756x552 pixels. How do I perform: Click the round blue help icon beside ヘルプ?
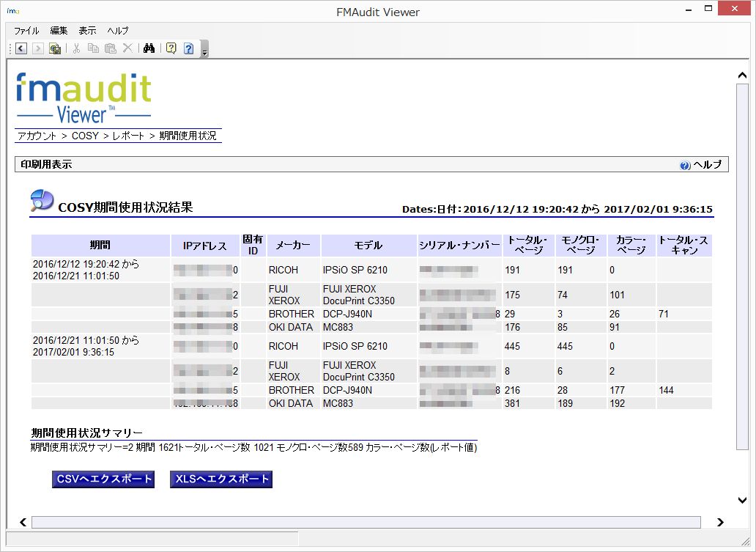[x=685, y=166]
